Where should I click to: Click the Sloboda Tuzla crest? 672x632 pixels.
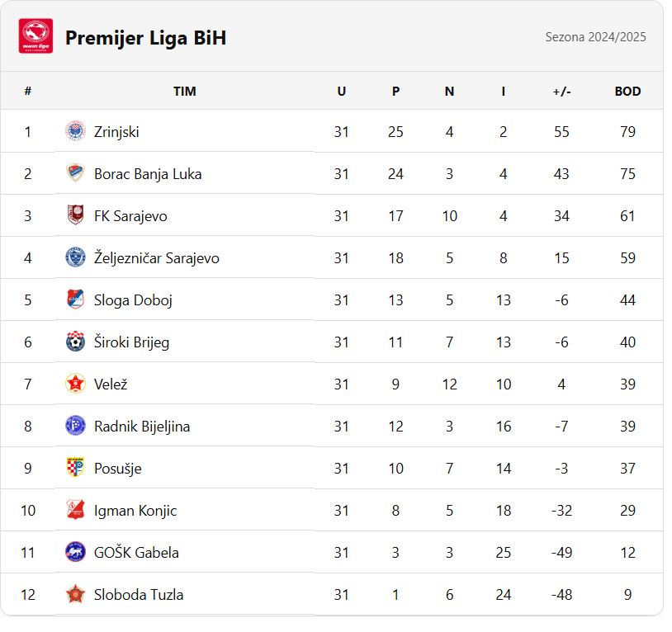click(76, 595)
